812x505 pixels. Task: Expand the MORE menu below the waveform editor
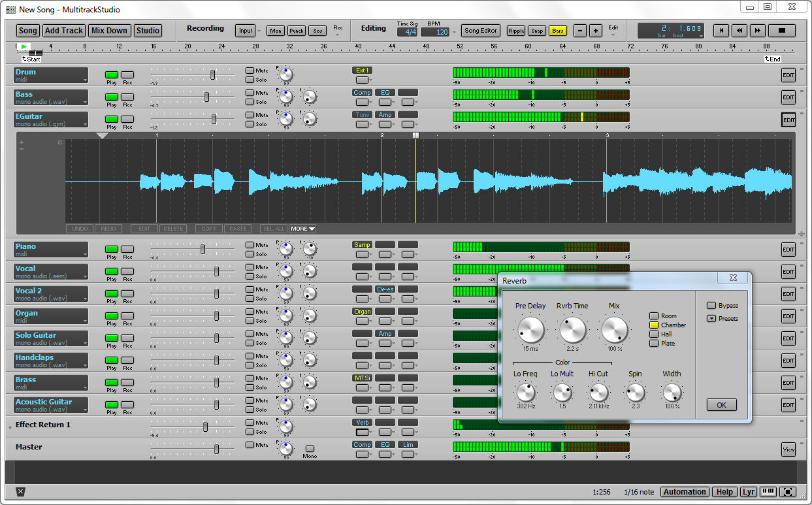[301, 228]
